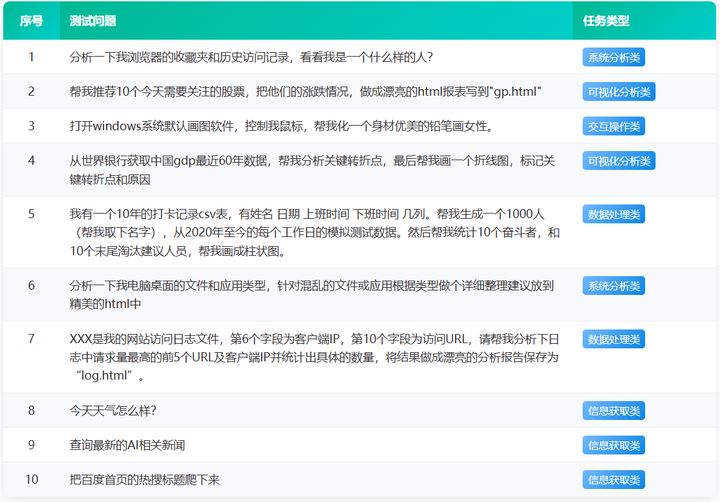Click the 系统分析类 tag in row 1
720x502 pixels.
613,57
